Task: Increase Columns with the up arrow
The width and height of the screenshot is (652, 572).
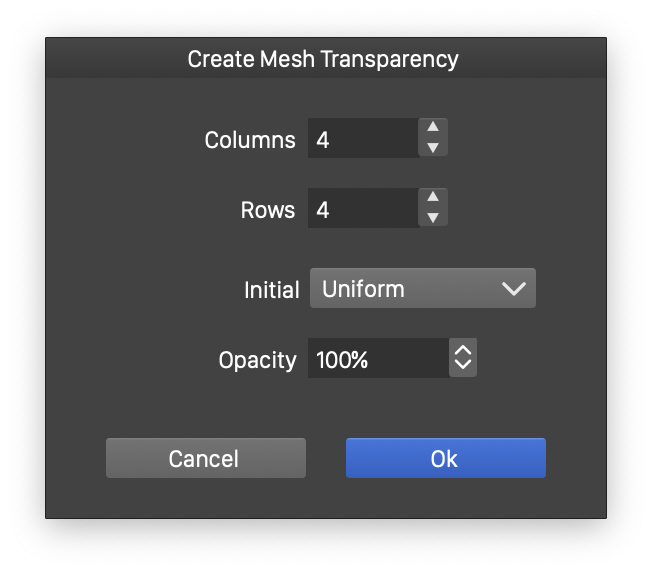Action: [433, 128]
